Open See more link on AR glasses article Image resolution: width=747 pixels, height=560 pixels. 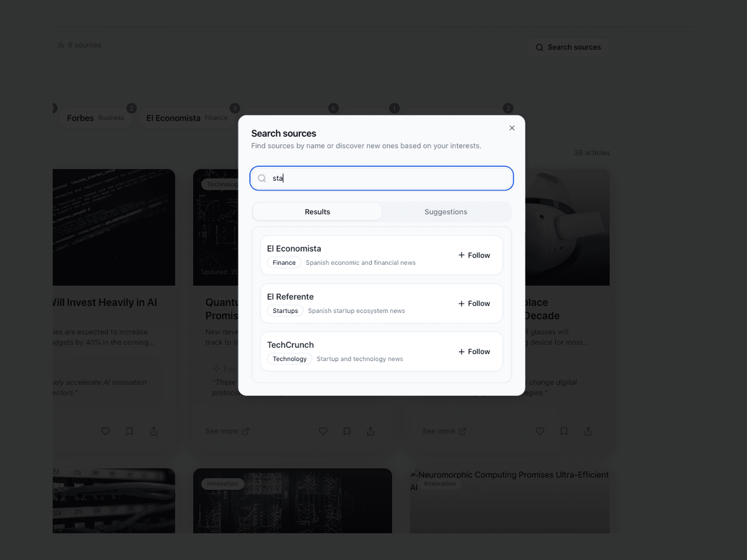point(444,431)
